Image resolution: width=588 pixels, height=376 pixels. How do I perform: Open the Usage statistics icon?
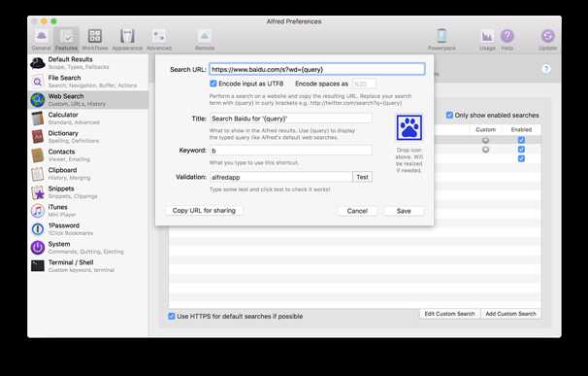(x=487, y=40)
